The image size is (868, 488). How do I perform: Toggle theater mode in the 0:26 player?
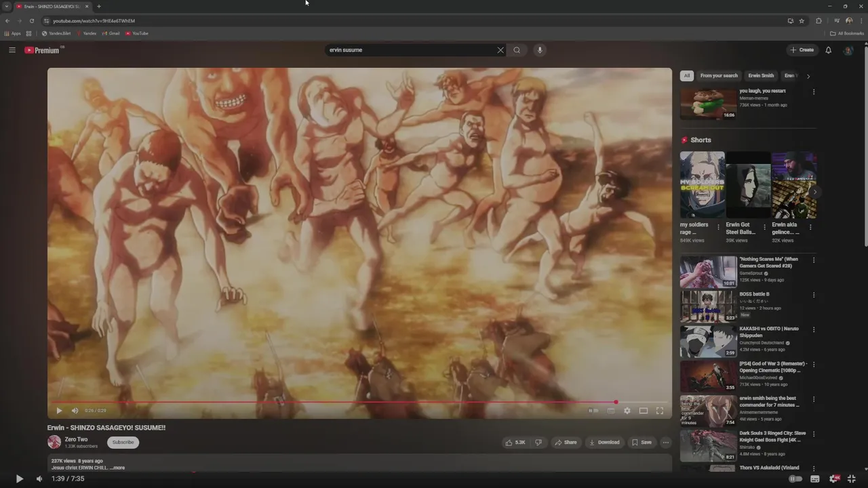644,411
